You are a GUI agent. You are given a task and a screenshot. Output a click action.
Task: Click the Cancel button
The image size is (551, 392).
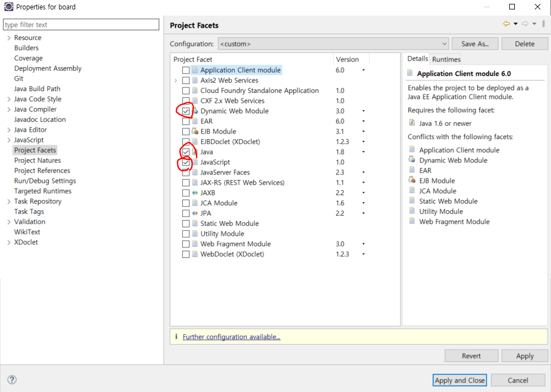(x=518, y=380)
